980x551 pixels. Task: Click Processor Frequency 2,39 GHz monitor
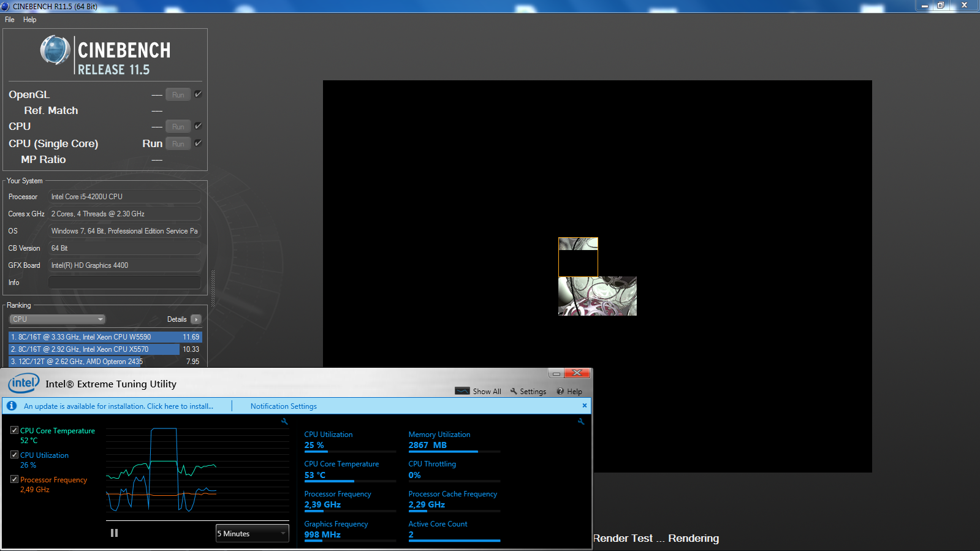click(x=350, y=500)
